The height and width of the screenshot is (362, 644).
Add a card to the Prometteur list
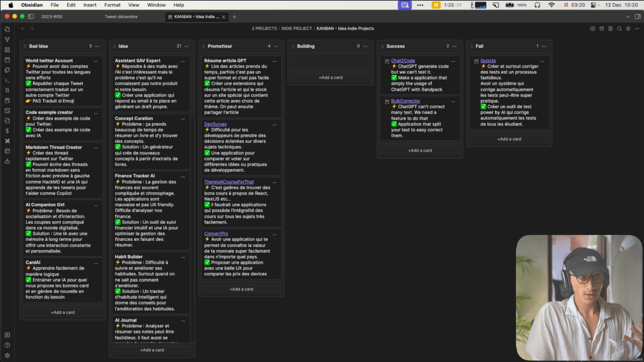(x=241, y=289)
